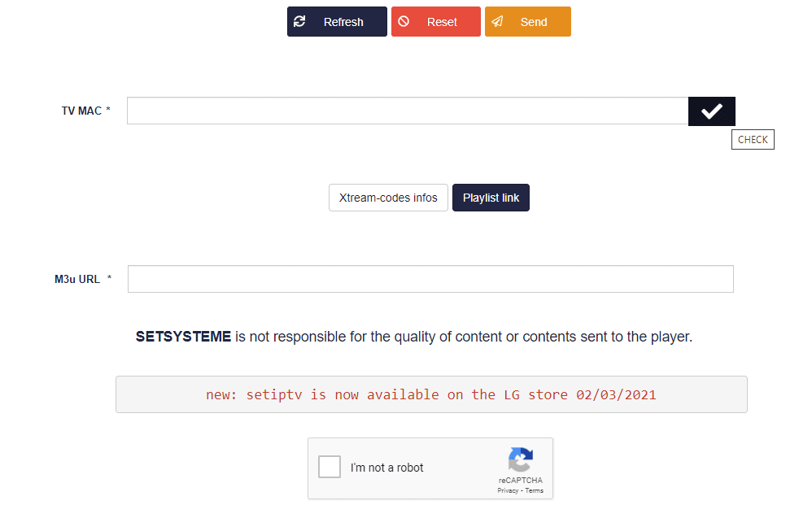Click the Refresh button label
The height and width of the screenshot is (518, 812).
[x=343, y=22]
